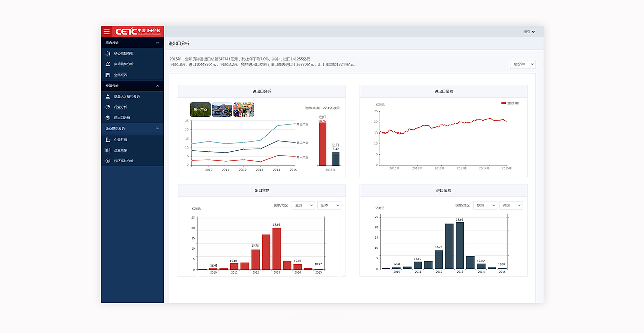Click the bar chart icon beside 核心指数看板
The height and width of the screenshot is (333, 644).
point(108,53)
